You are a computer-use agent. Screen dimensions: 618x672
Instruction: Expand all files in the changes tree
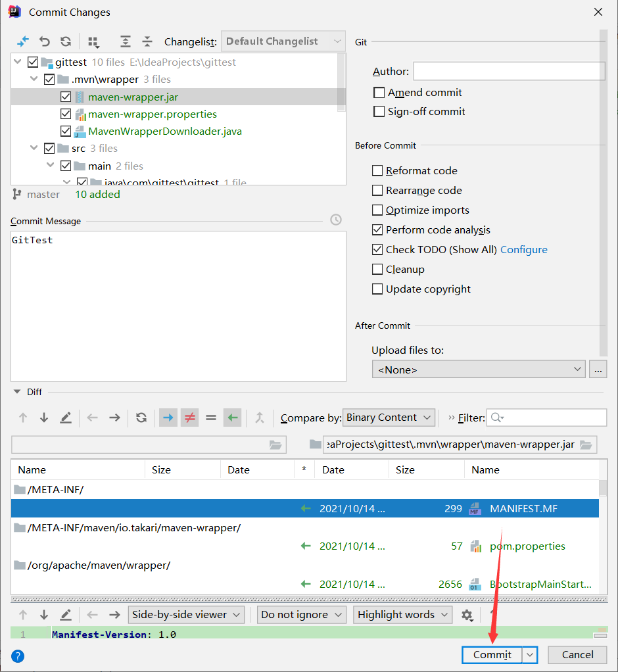coord(125,41)
